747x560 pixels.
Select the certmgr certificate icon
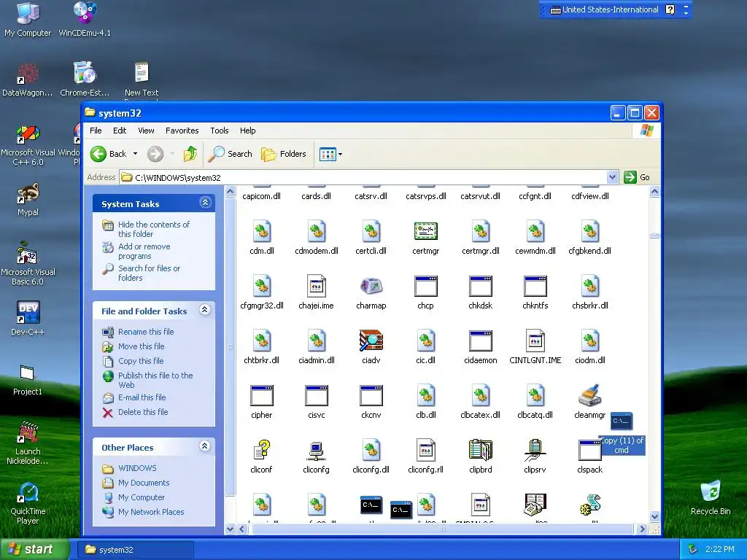click(x=425, y=232)
